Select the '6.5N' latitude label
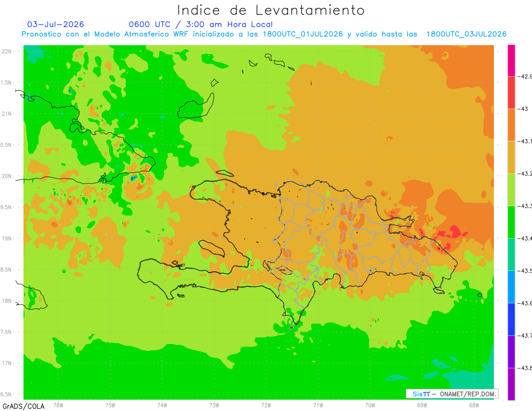The height and width of the screenshot is (411, 532). pyautogui.click(x=6, y=394)
